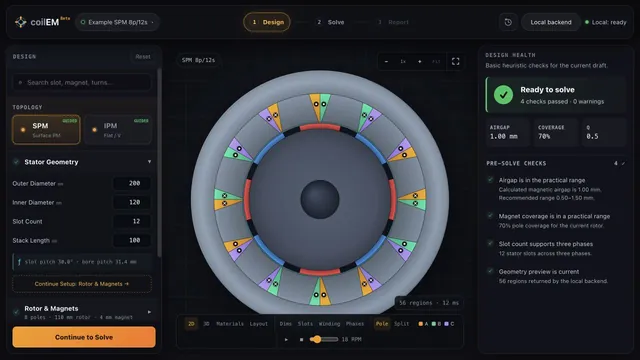Click the green Ready to solve checkmark
Image resolution: width=640 pixels, height=360 pixels.
[x=503, y=95]
